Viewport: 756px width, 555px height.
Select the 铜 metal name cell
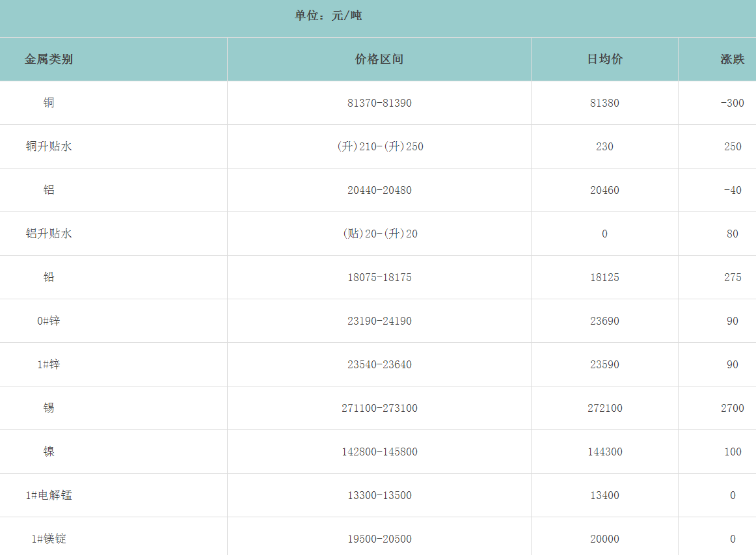click(49, 103)
